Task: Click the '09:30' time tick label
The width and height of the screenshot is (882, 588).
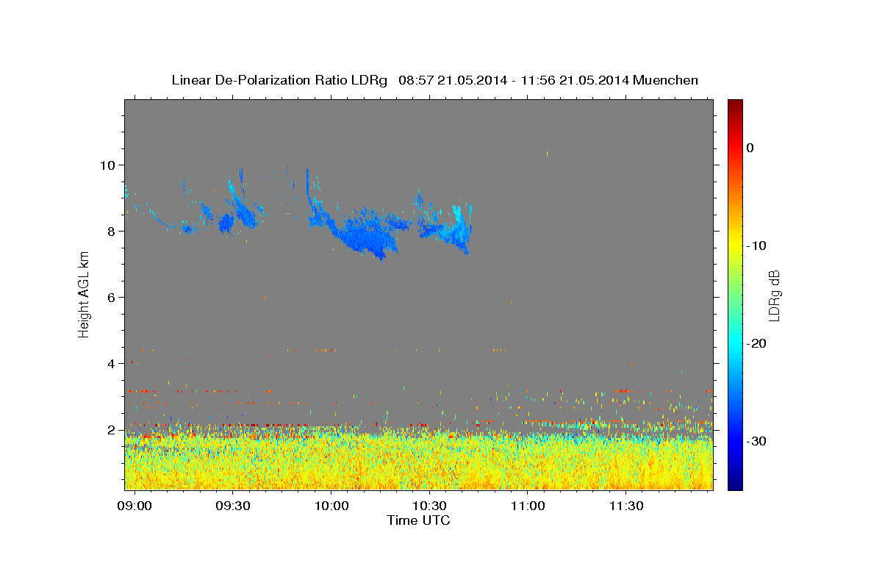Action: (233, 507)
